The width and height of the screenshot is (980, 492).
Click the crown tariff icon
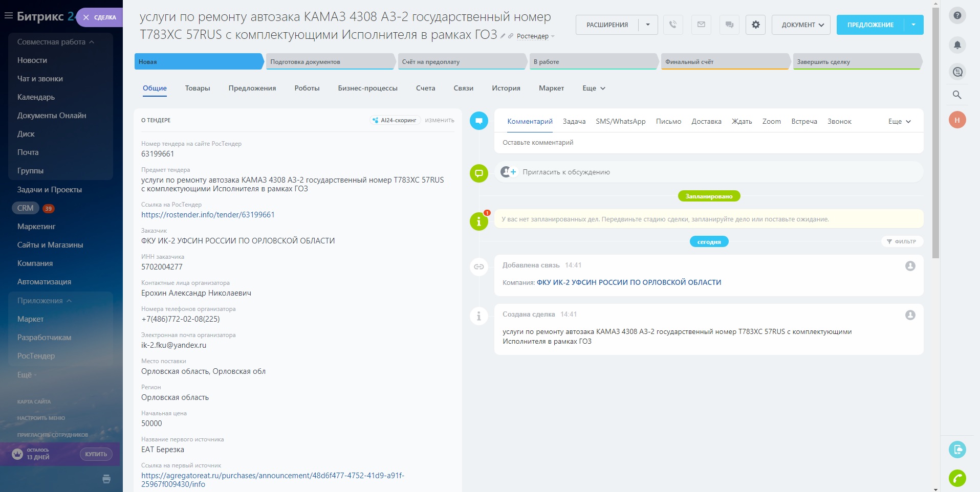(17, 454)
